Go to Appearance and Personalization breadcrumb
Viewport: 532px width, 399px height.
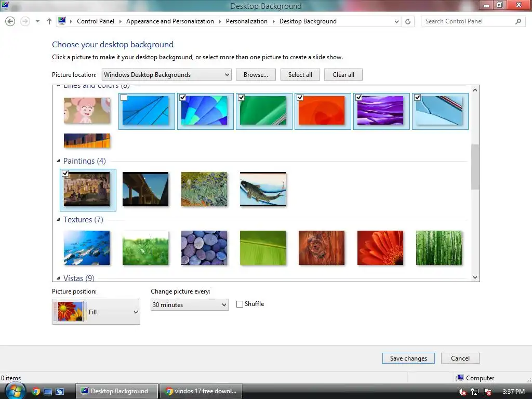170,21
